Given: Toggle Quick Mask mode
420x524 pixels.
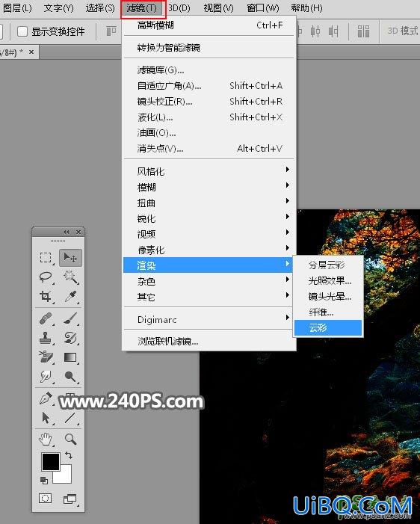Looking at the screenshot, I should coord(45,499).
